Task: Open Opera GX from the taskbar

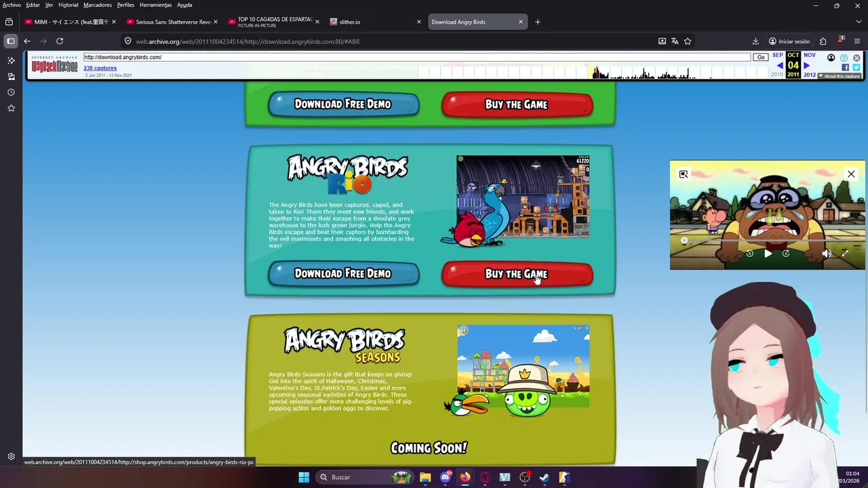Action: [485, 477]
